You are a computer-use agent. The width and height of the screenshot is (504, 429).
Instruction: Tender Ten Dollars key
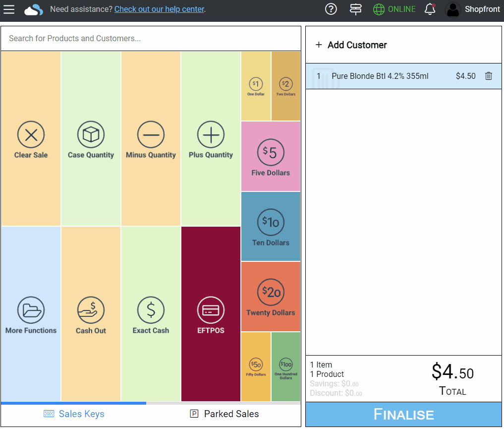(x=271, y=226)
